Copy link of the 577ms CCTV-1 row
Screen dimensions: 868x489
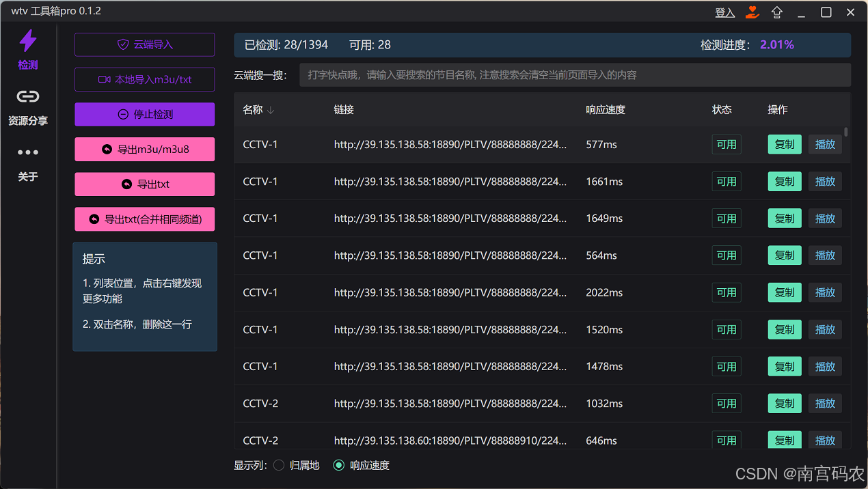(785, 144)
